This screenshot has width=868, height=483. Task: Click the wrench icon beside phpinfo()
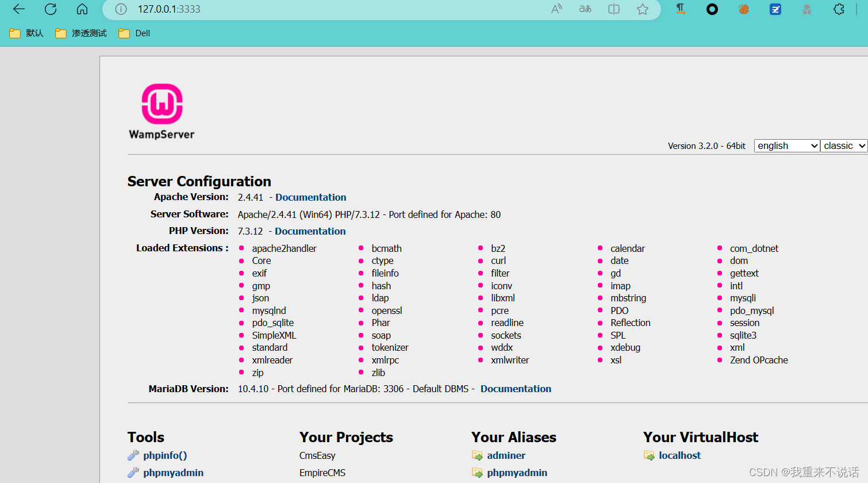(133, 455)
